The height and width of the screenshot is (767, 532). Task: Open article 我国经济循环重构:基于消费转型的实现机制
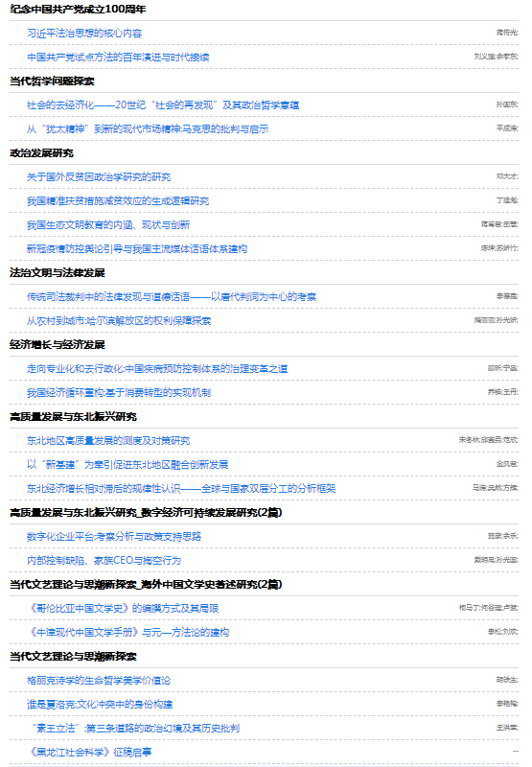click(119, 393)
